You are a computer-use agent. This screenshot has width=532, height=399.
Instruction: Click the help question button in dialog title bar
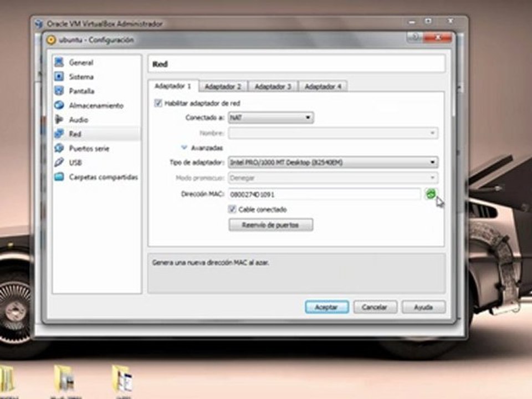click(415, 37)
